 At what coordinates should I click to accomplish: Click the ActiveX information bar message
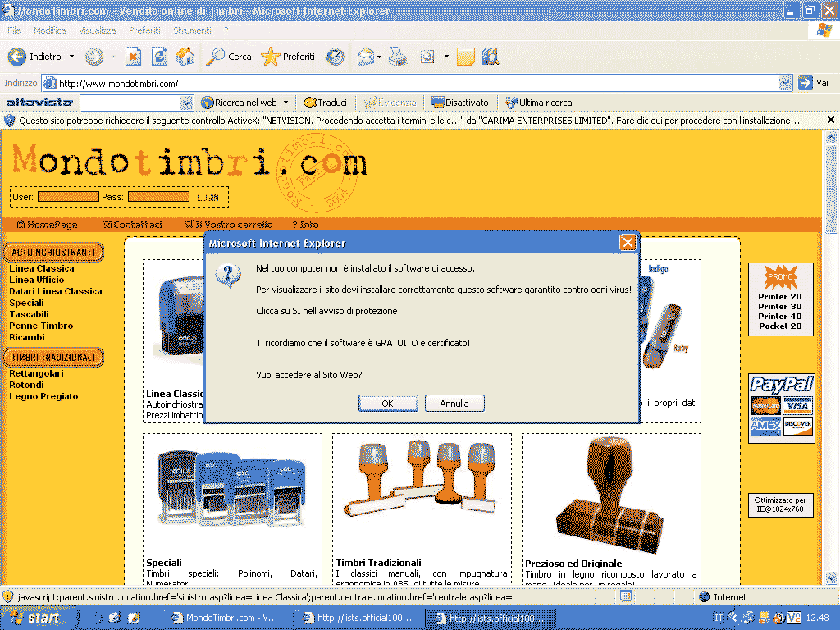[409, 120]
